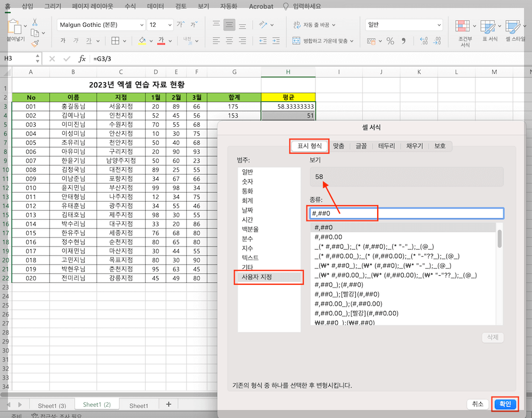Screen dimensions: 532x418
Task: Click the Paste (붙여넣기) clipboard icon
Action: (14, 27)
